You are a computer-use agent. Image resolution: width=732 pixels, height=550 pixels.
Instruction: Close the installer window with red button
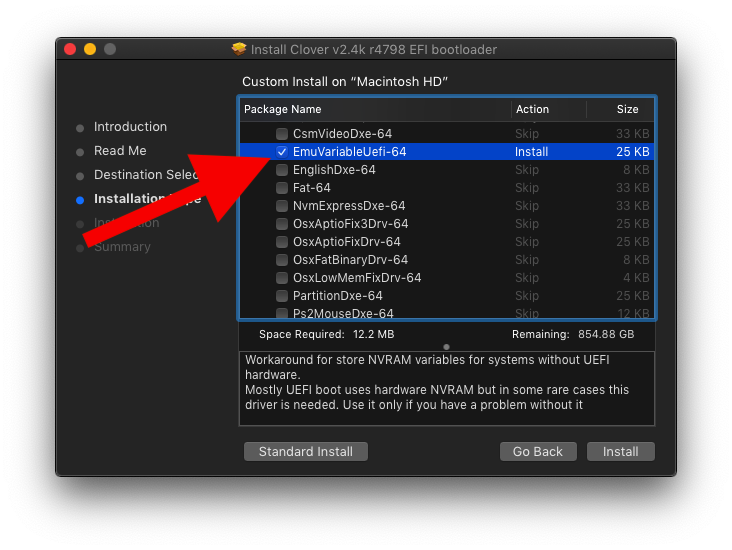click(x=70, y=49)
